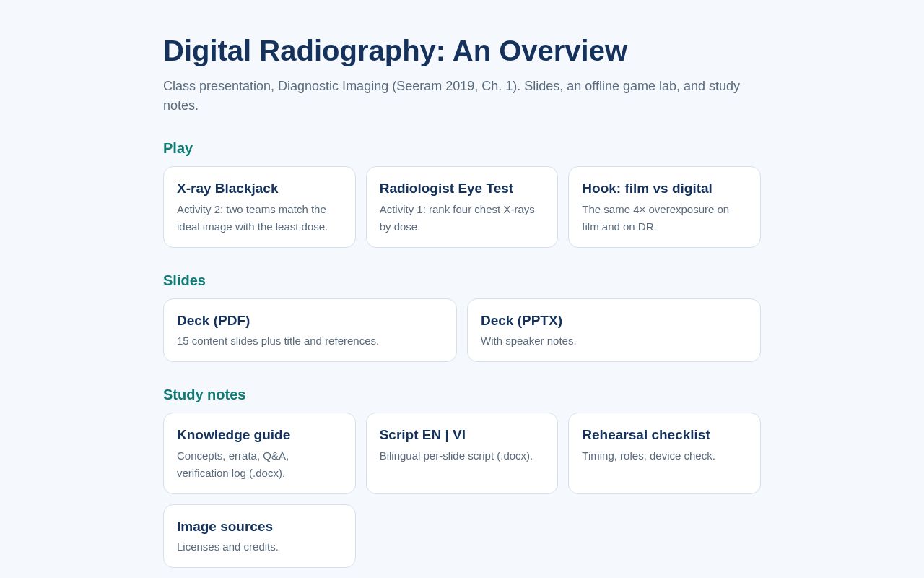Open the Deck (PPTX) card
The image size is (924, 578).
(x=614, y=330)
